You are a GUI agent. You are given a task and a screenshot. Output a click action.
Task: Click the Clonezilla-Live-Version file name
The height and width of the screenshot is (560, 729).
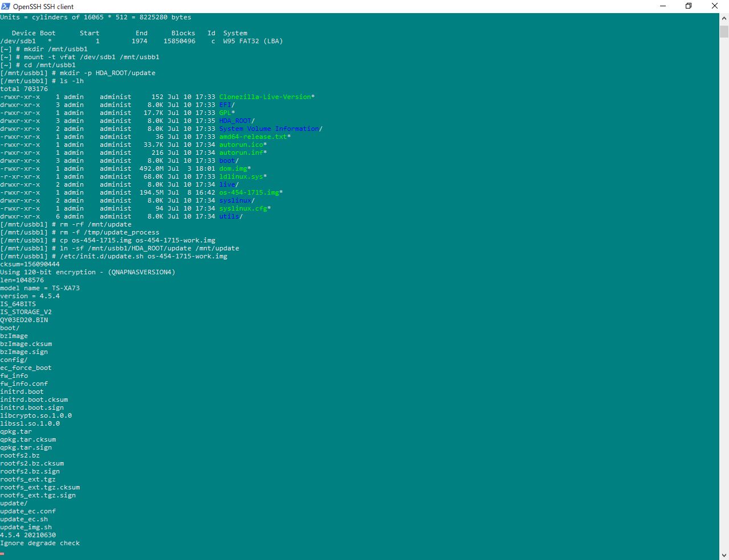[x=265, y=97]
